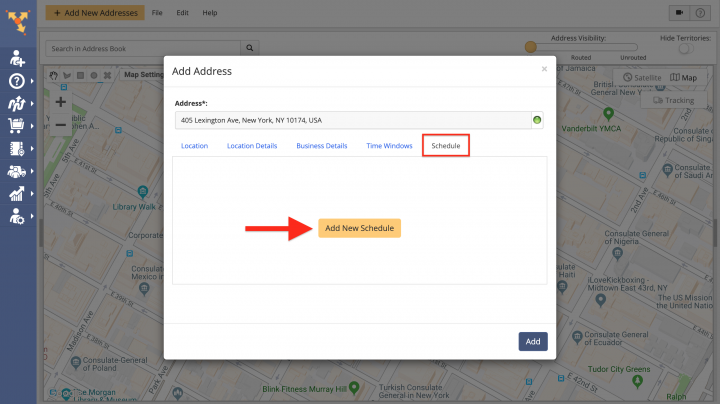Open the analytics chart sidebar icon
The height and width of the screenshot is (404, 720).
coord(17,194)
